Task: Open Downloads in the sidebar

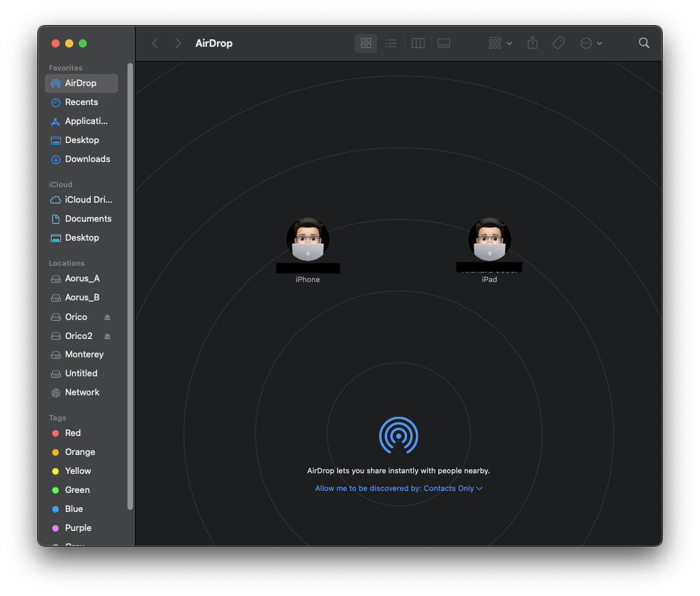Action: tap(87, 159)
